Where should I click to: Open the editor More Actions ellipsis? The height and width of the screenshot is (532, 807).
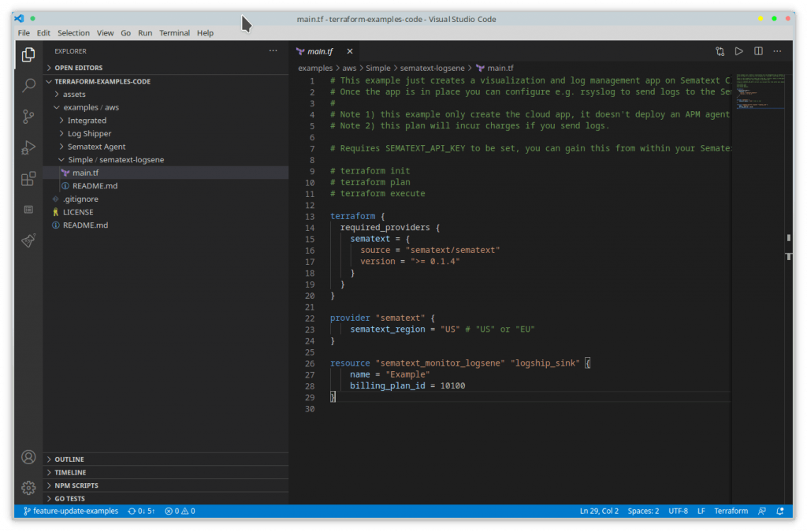click(x=777, y=51)
